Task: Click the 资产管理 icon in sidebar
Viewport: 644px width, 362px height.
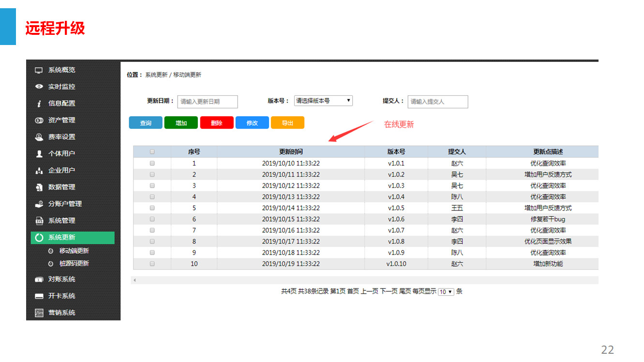Action: (39, 120)
